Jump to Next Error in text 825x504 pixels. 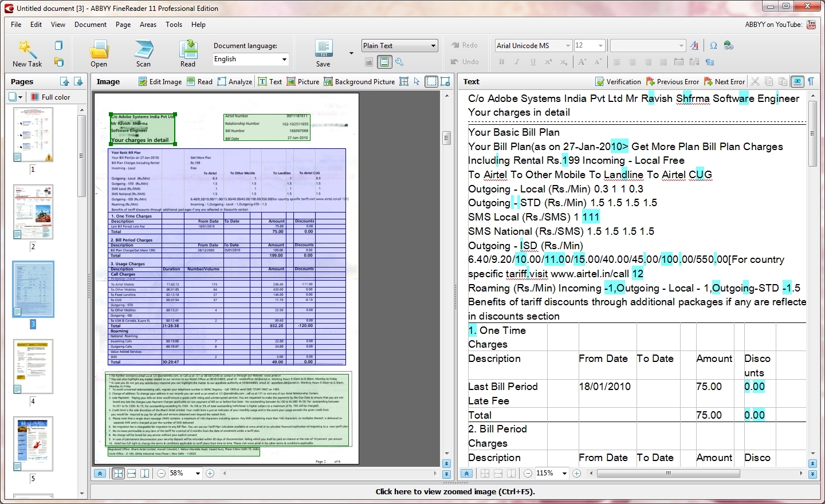click(724, 82)
